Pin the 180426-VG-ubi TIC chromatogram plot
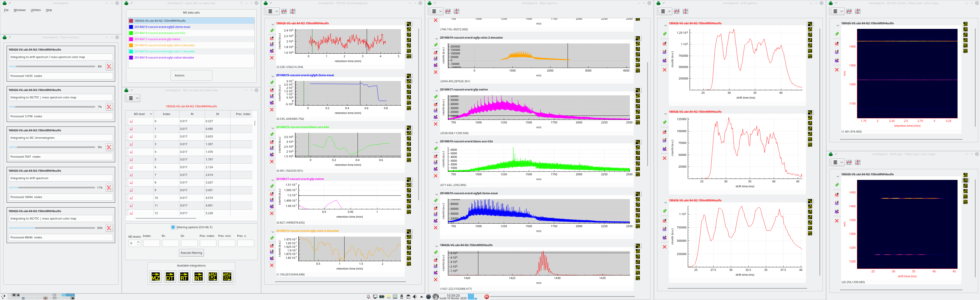The height and width of the screenshot is (300, 980). coord(272,30)
